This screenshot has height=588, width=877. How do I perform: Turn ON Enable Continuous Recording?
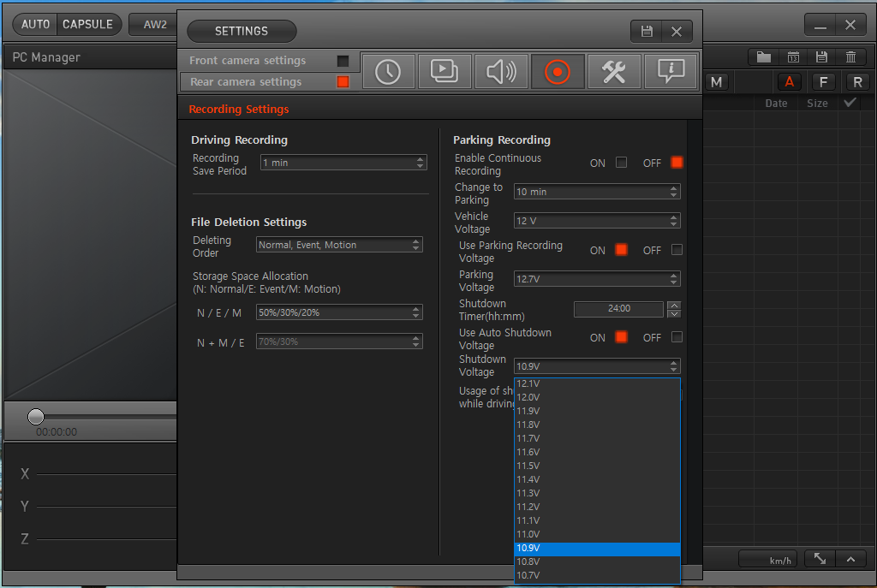(x=621, y=163)
